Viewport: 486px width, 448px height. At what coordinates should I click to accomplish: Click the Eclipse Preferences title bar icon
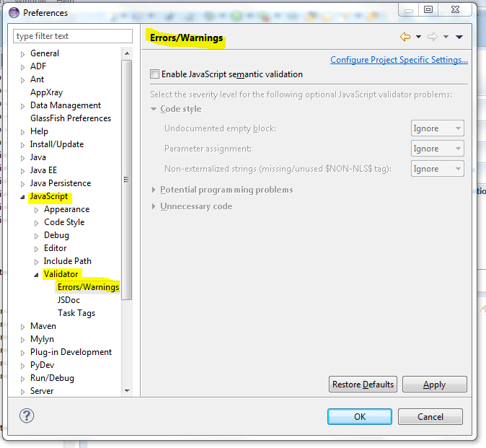click(x=14, y=12)
